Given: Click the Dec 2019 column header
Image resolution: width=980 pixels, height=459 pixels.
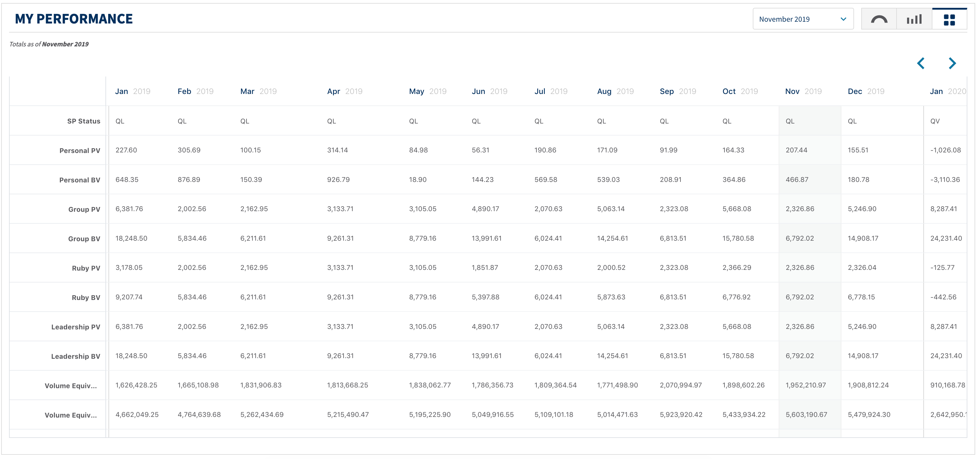Looking at the screenshot, I should click(x=865, y=91).
